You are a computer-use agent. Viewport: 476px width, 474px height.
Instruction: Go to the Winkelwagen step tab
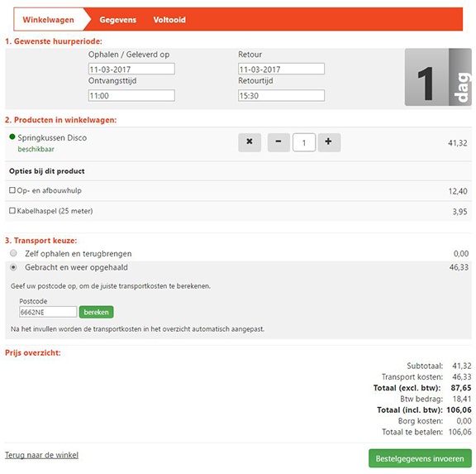coord(49,20)
